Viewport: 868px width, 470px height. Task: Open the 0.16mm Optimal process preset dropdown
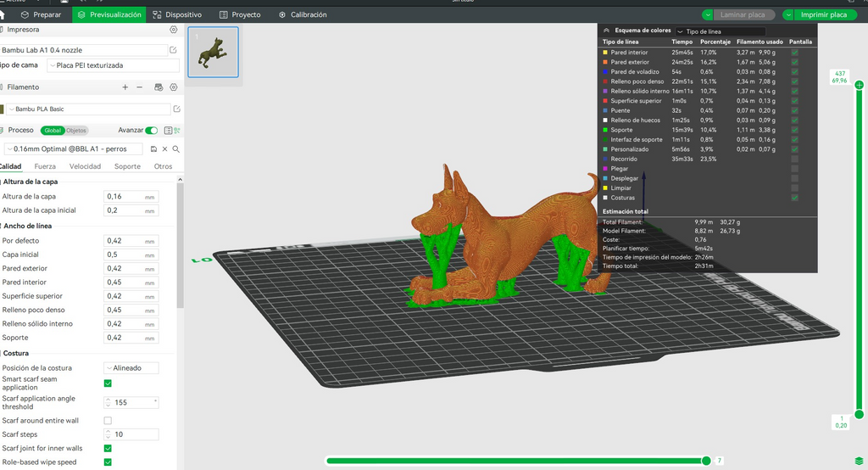point(73,149)
